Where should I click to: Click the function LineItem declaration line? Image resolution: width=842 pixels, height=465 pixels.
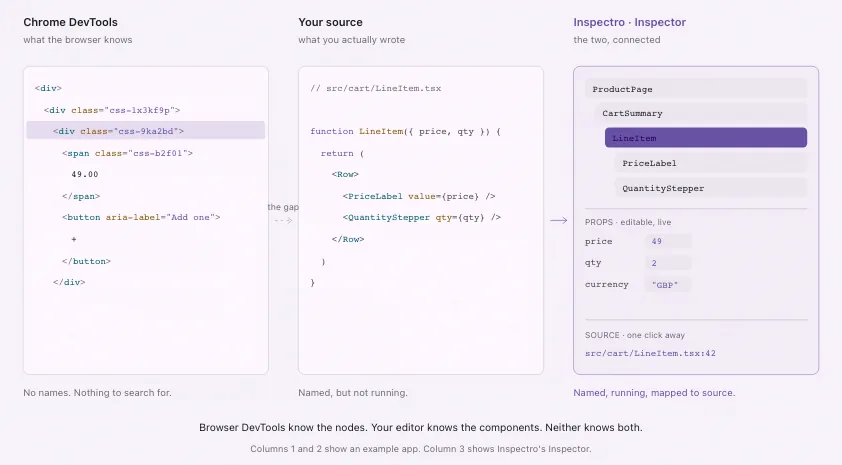(x=405, y=131)
